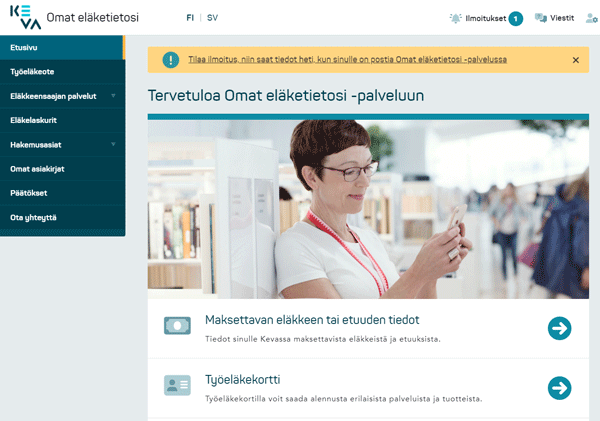This screenshot has height=421, width=600.
Task: Click arrow button for Työeläkekortti
Action: [x=559, y=388]
